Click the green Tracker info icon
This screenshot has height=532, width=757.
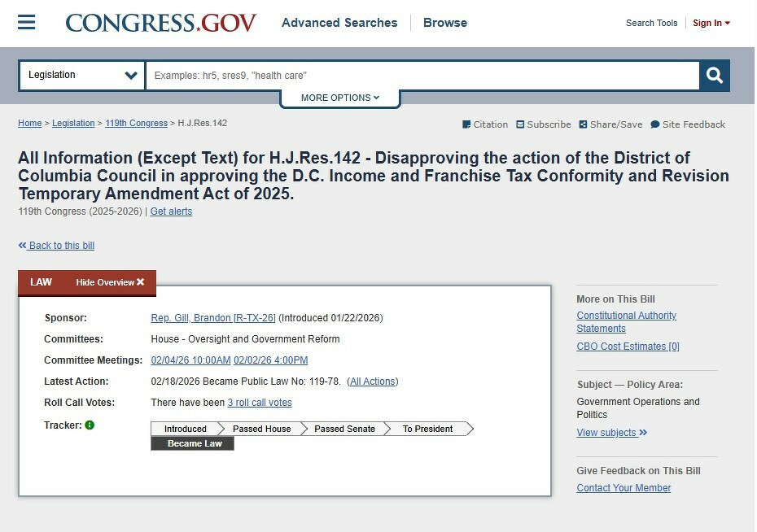pos(90,425)
